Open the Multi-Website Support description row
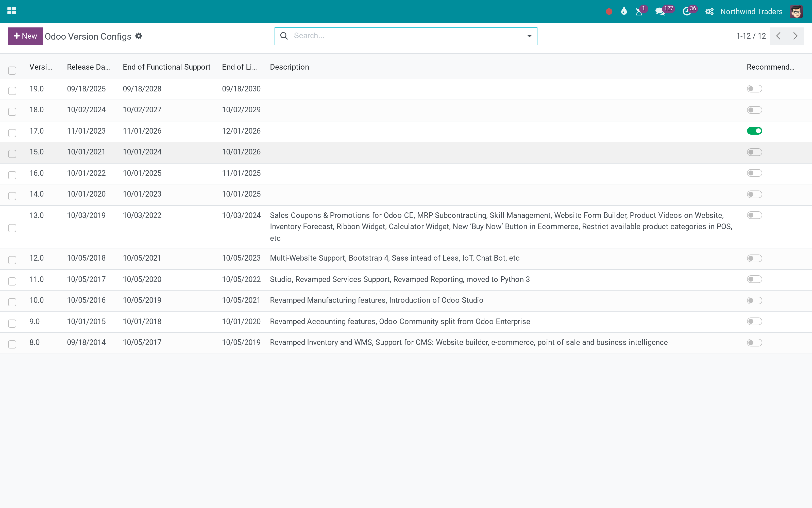 (395, 258)
